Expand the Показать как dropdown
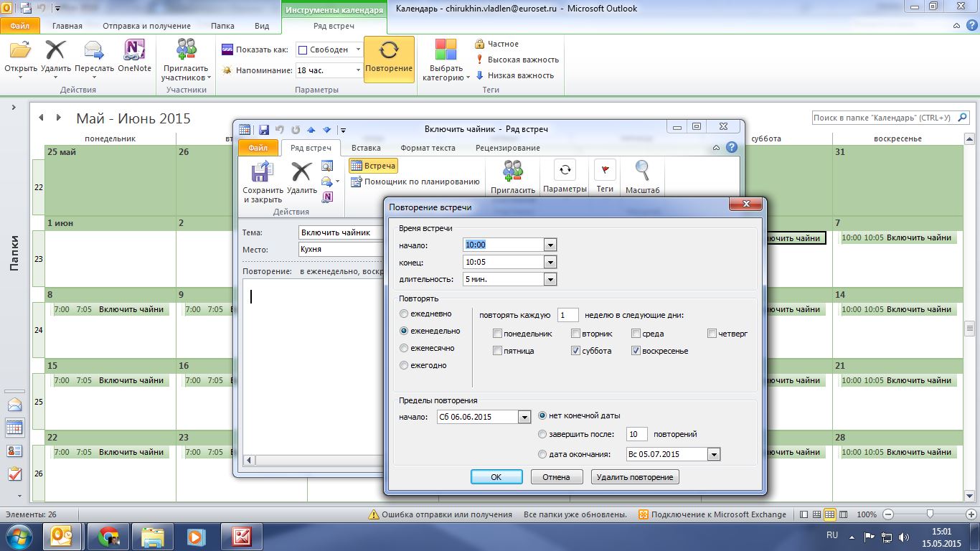Screen dimensions: 980x551 pos(358,50)
